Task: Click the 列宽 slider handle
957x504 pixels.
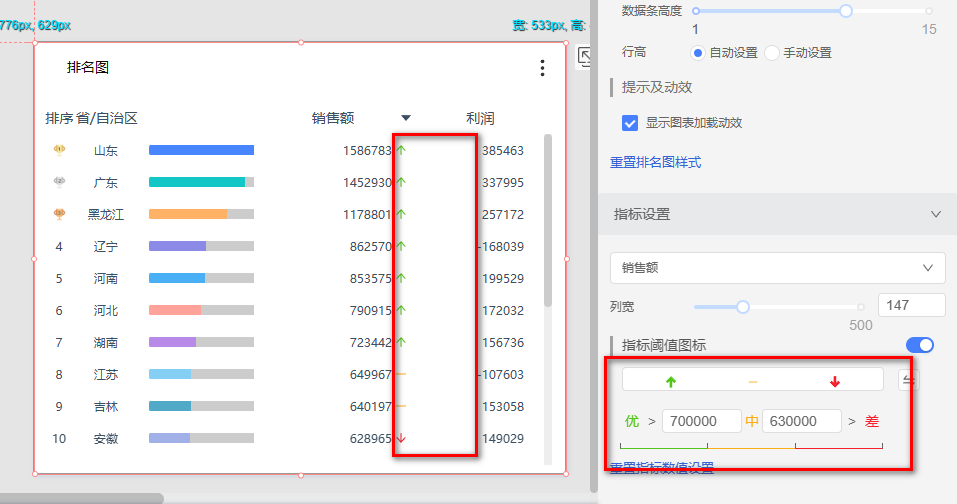Action: [x=743, y=307]
